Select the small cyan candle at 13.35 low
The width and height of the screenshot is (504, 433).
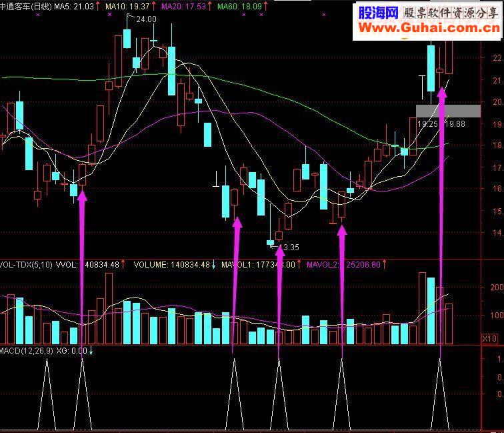tap(270, 242)
